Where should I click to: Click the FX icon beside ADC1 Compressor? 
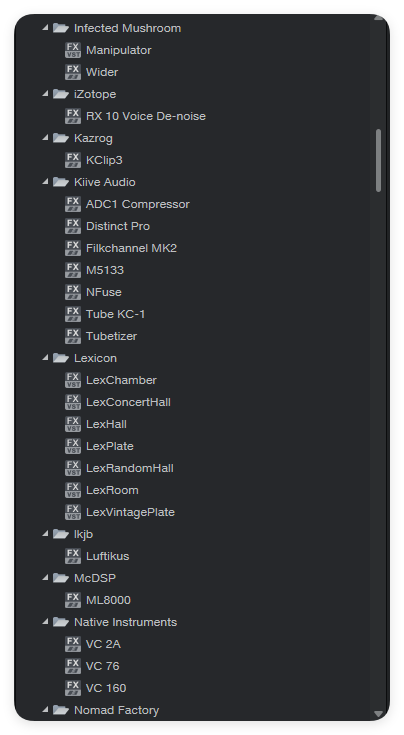[73, 204]
